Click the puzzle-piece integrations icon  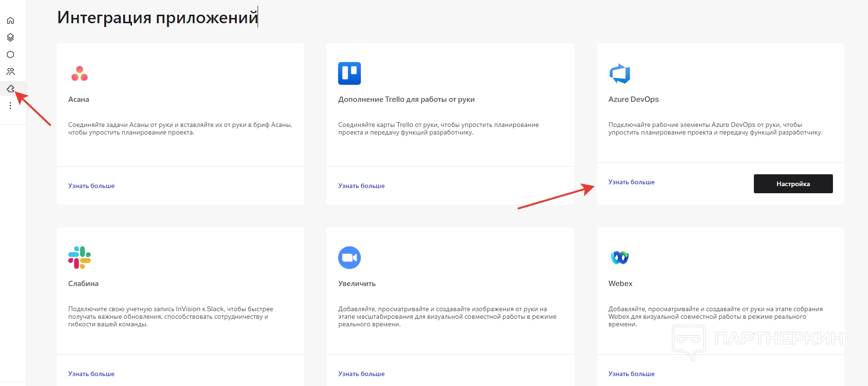tap(10, 89)
